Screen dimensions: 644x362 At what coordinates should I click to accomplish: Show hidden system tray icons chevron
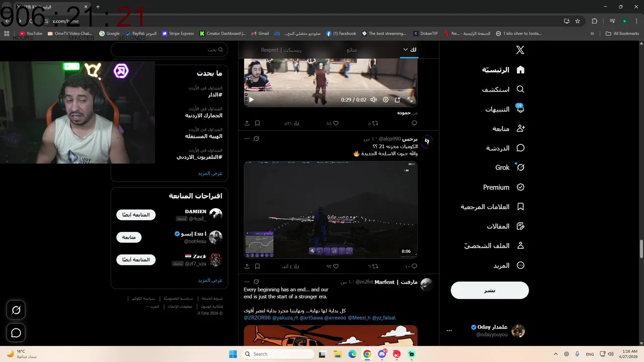(x=556, y=354)
